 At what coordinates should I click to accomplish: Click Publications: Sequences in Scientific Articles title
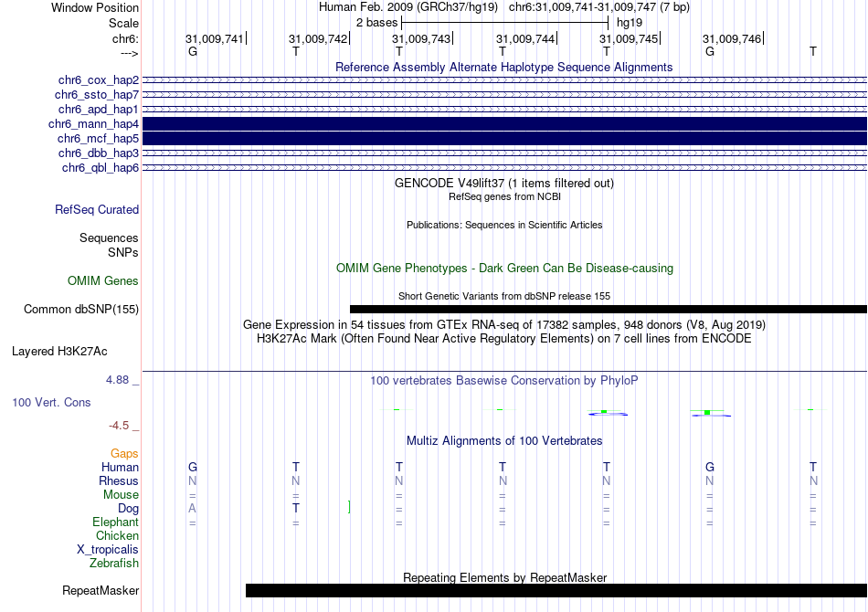pyautogui.click(x=504, y=225)
